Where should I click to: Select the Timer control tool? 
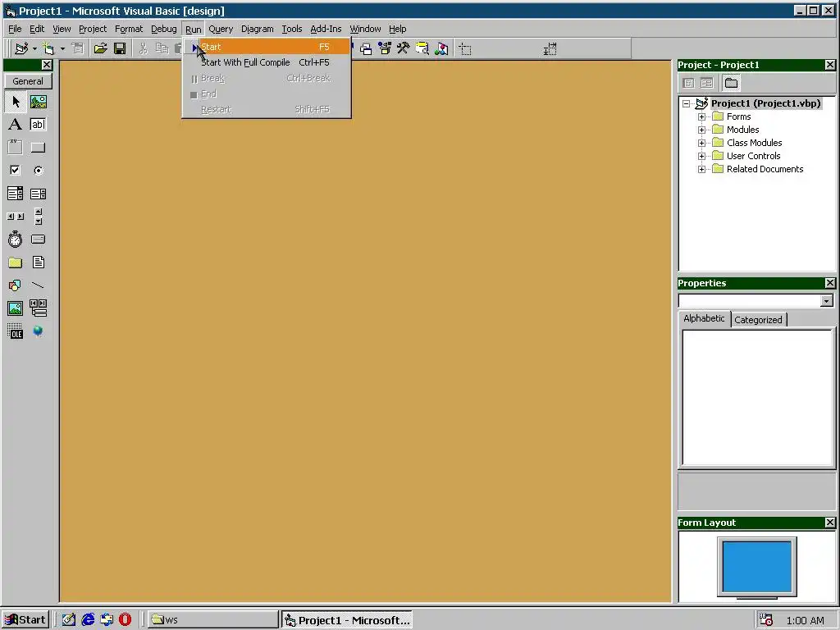[15, 240]
